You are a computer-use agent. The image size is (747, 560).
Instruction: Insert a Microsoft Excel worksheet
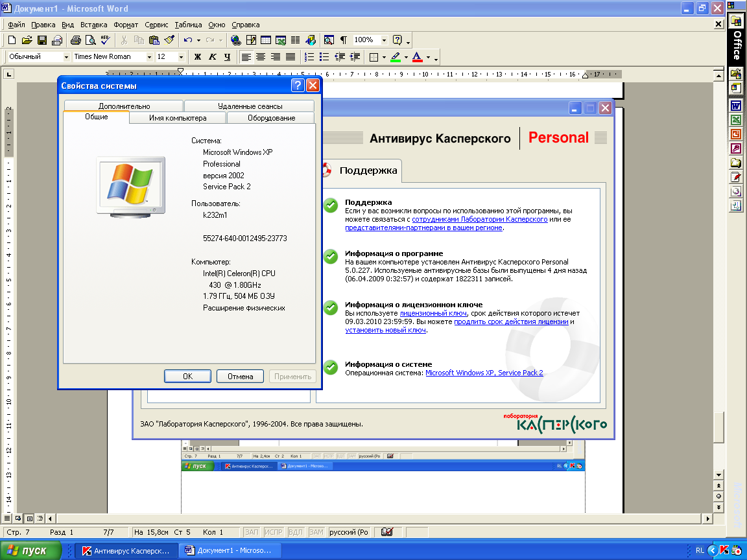point(281,40)
